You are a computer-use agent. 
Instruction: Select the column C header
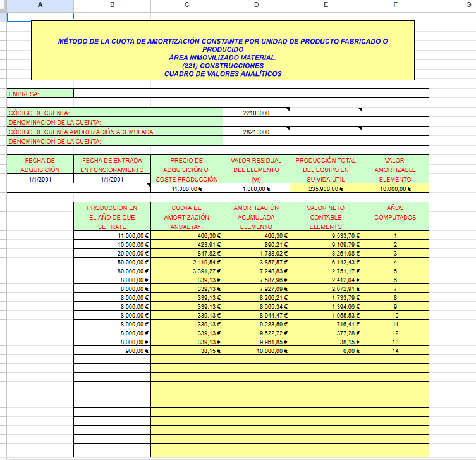point(186,5)
